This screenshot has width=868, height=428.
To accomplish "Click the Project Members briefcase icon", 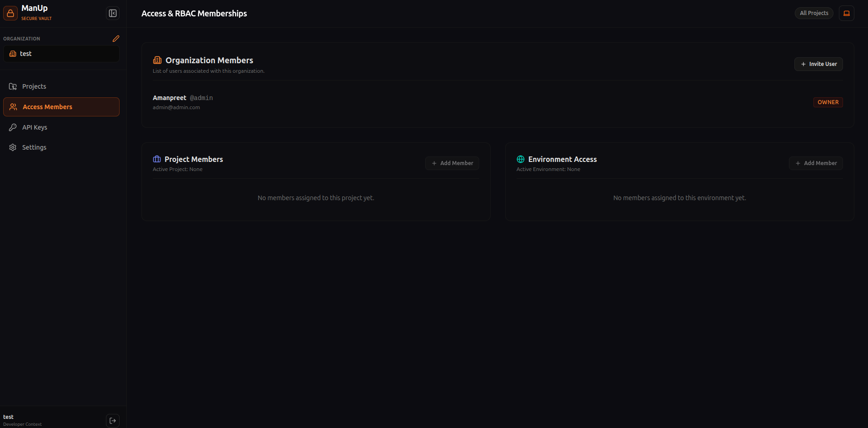I will [x=157, y=159].
